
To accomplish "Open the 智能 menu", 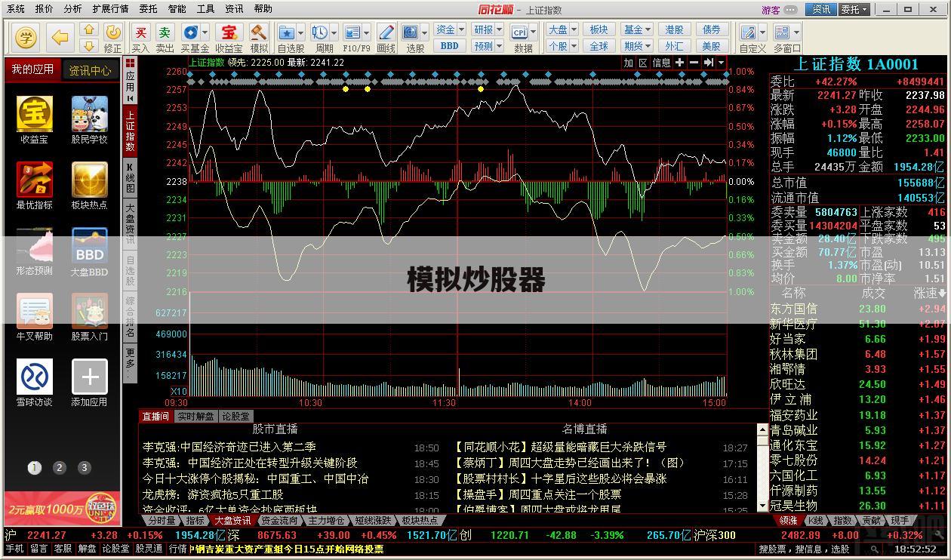I will tap(177, 9).
